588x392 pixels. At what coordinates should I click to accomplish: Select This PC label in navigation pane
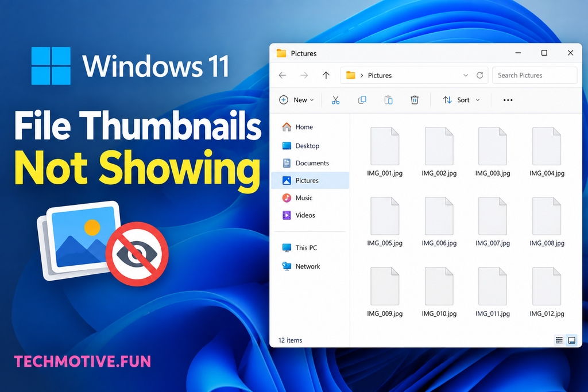[x=306, y=248]
